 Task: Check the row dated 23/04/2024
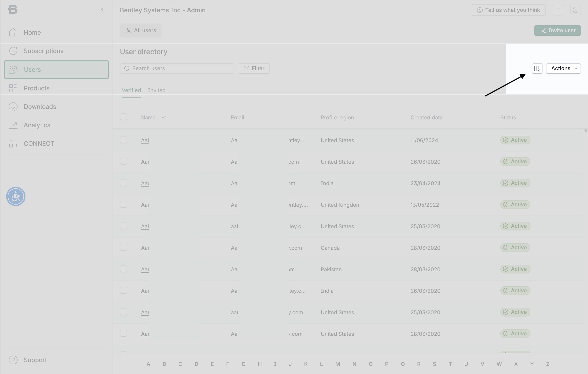click(x=123, y=183)
